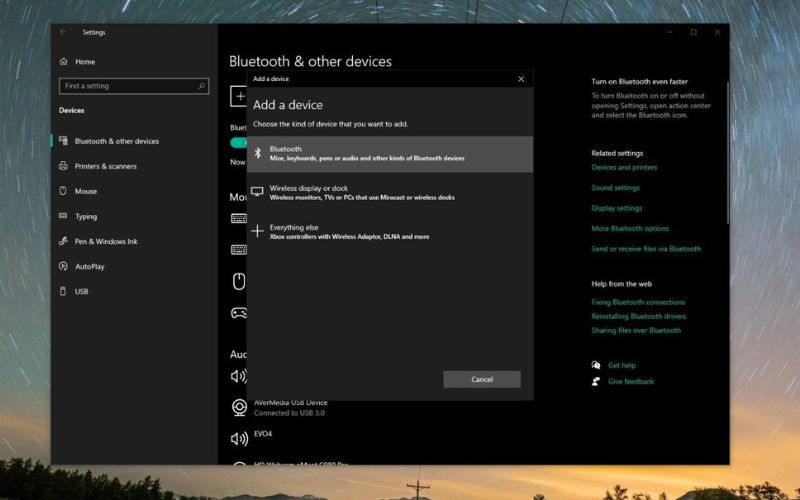Select the game controller device icon
800x500 pixels.
(x=239, y=313)
